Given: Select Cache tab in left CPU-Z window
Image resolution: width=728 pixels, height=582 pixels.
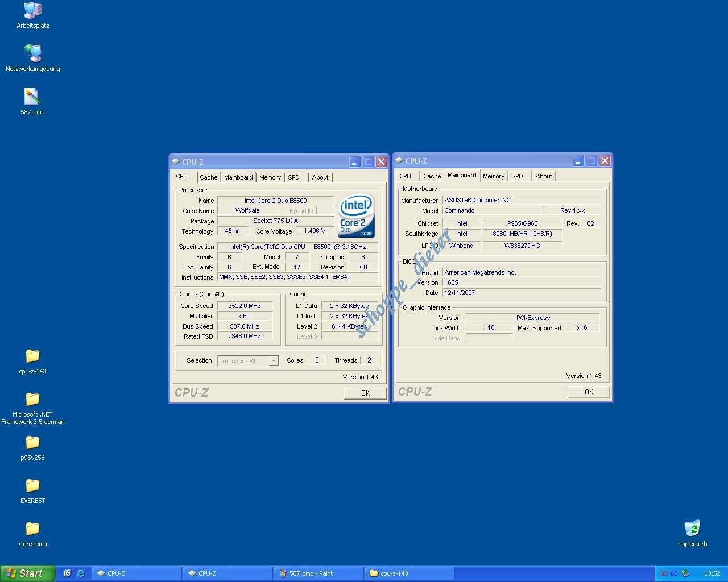Looking at the screenshot, I should [x=208, y=177].
